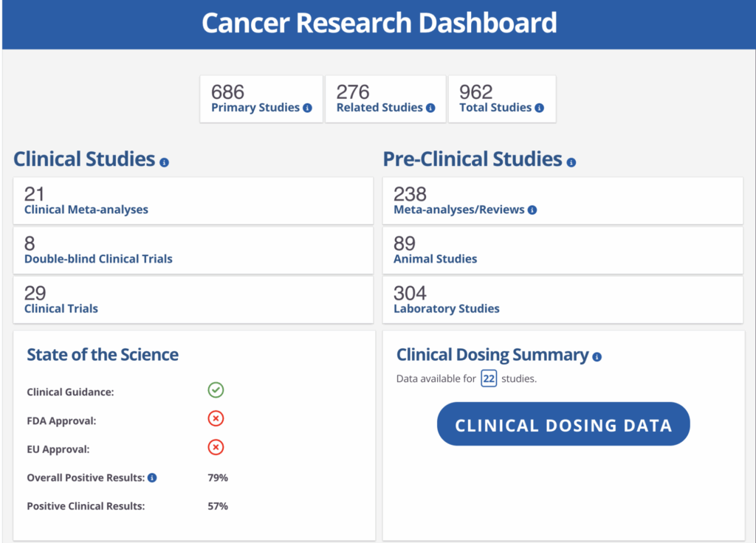
Task: Open the Laboratory Studies link
Action: click(446, 308)
